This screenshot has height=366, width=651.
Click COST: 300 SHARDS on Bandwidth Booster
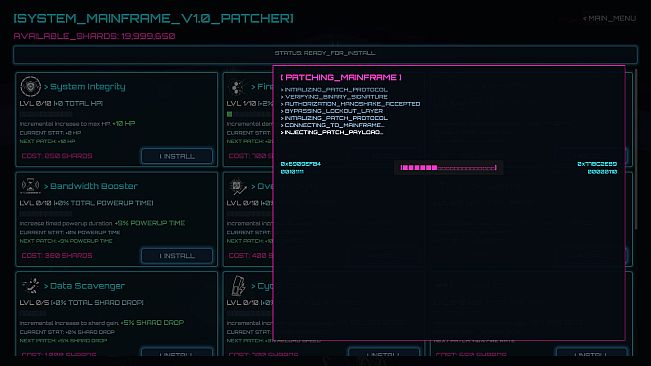coord(57,256)
